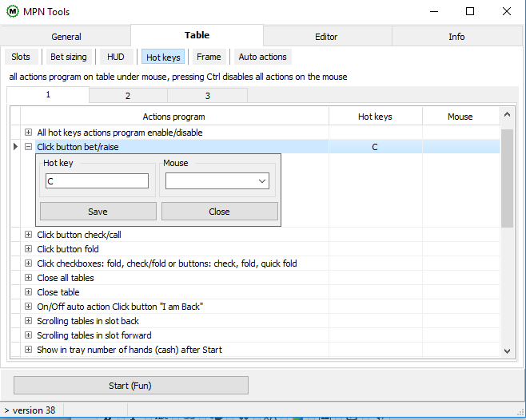Viewport: 526px width, 420px height.
Task: Click Hot keys cell showing C
Action: coord(375,147)
